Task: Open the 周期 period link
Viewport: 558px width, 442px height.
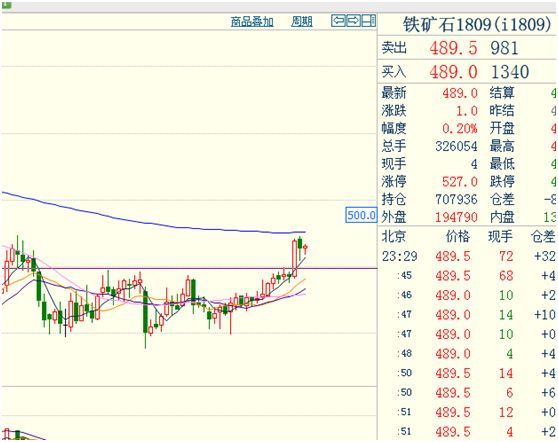Action: [302, 22]
